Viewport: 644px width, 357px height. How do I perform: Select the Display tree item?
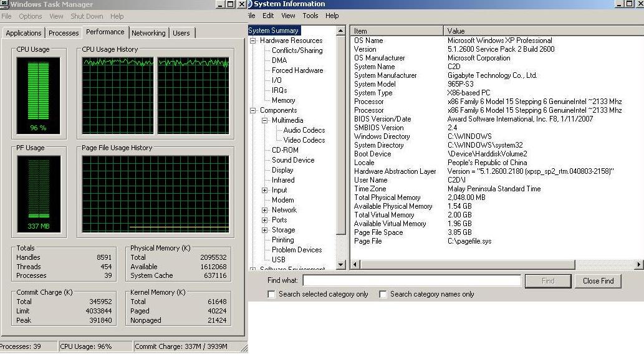tap(282, 170)
